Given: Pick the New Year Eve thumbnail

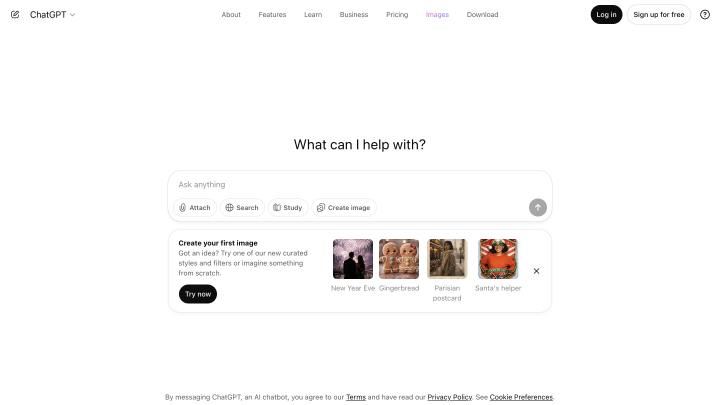Looking at the screenshot, I should click(x=353, y=259).
